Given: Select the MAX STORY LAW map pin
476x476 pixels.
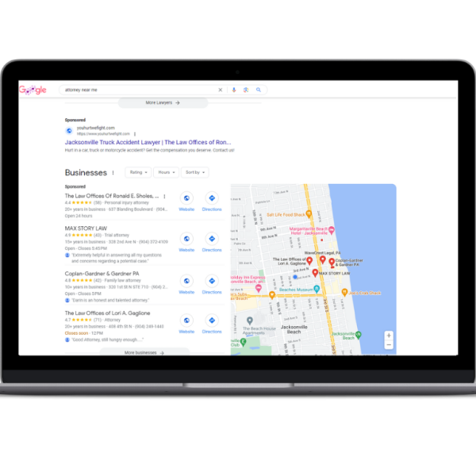Looking at the screenshot, I should coord(315,273).
